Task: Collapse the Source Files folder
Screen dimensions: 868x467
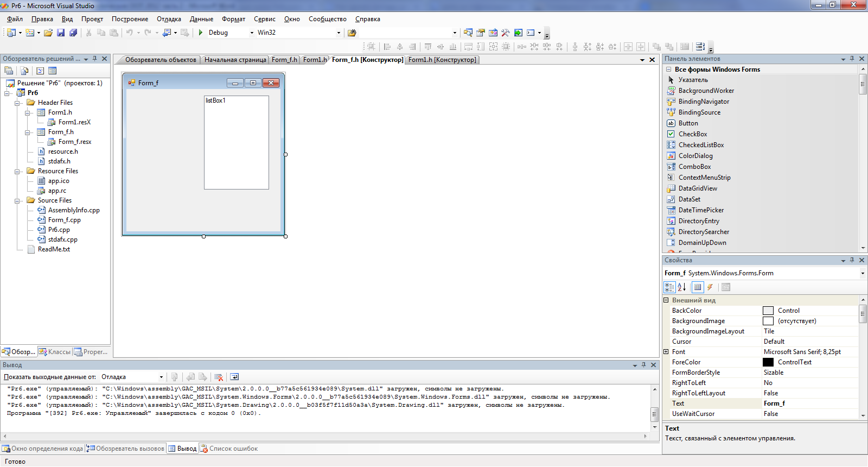Action: pyautogui.click(x=18, y=200)
